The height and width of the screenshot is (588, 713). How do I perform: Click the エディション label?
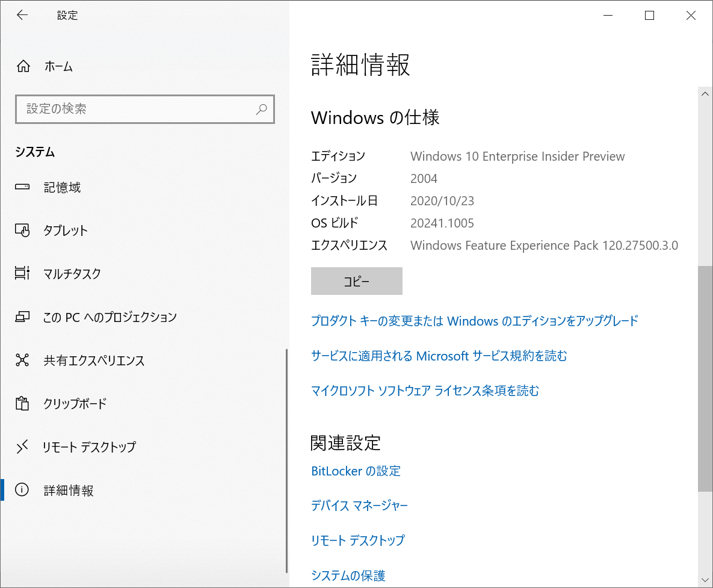338,156
